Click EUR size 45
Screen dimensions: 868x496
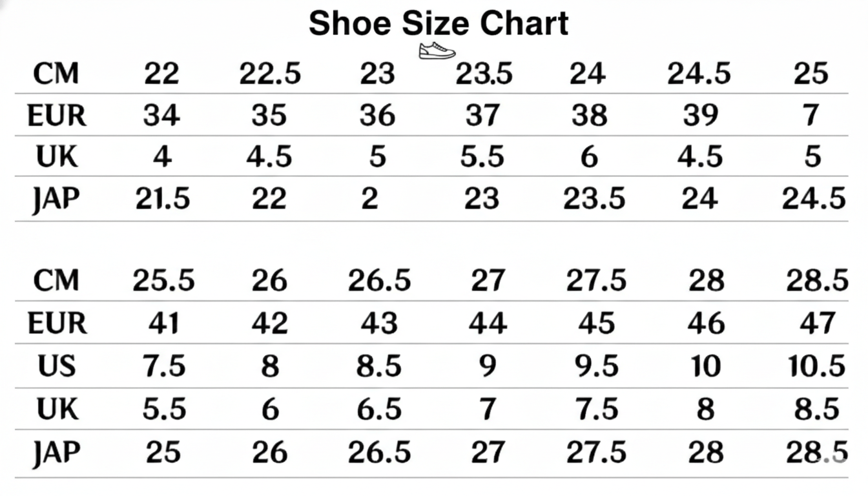coord(595,323)
